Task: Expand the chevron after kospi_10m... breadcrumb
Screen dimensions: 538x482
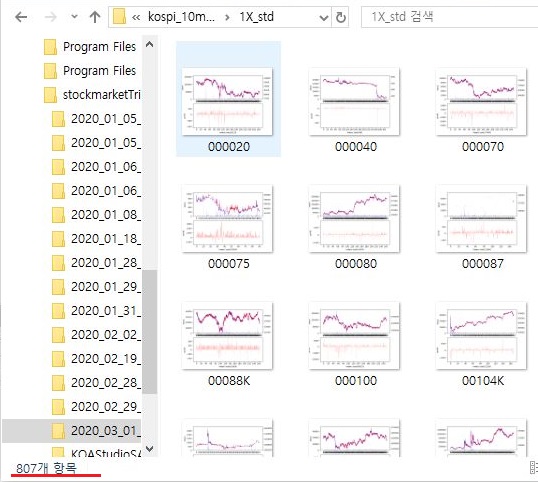Action: (x=227, y=17)
